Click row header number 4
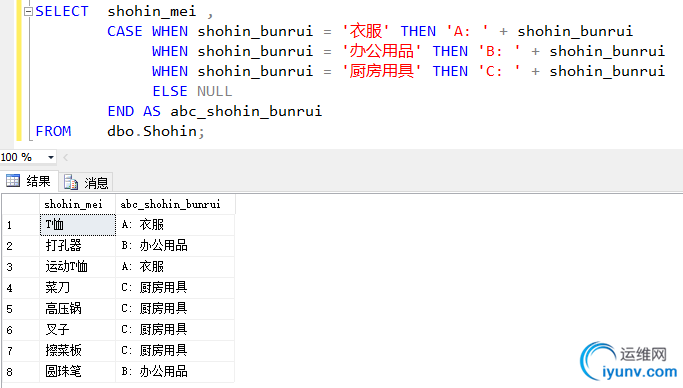 click(x=21, y=288)
